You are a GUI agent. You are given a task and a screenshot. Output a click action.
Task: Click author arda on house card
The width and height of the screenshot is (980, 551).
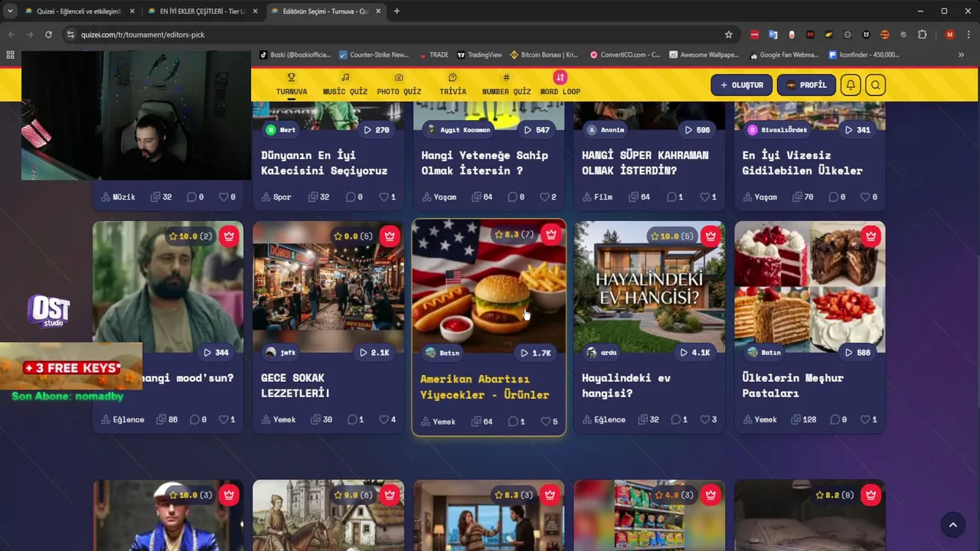coord(601,352)
